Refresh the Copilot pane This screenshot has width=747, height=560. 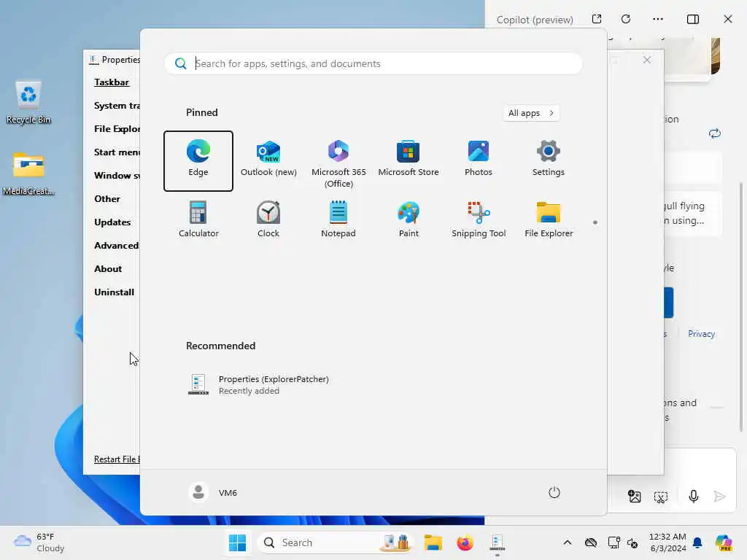pyautogui.click(x=626, y=19)
